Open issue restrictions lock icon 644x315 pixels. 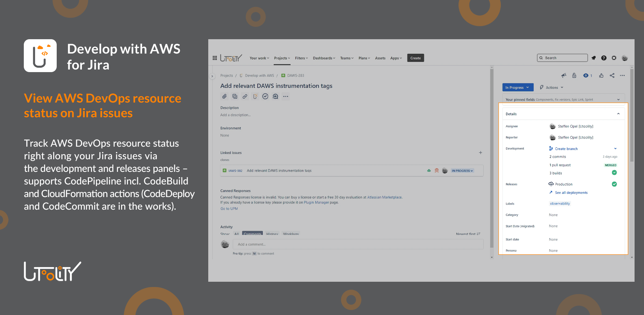tap(574, 76)
